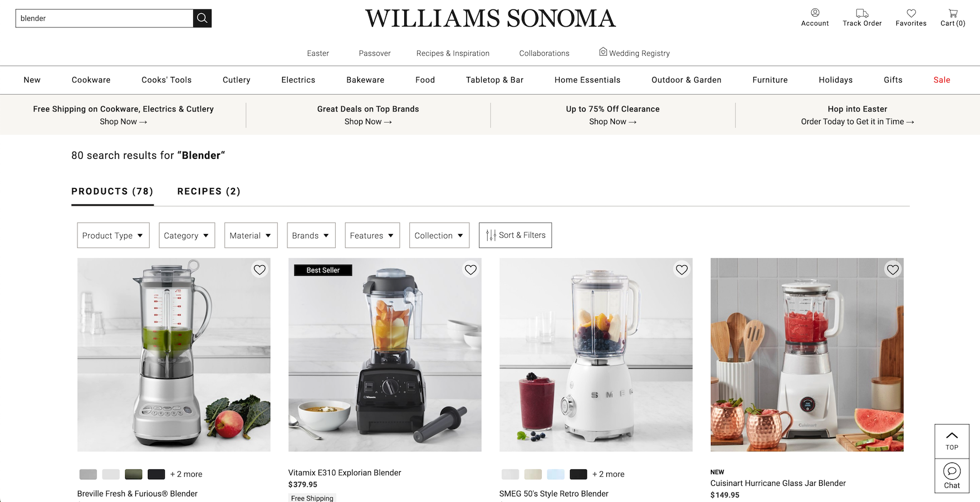Expand the Product Type dropdown
Screen dimensions: 980x502
(x=113, y=235)
